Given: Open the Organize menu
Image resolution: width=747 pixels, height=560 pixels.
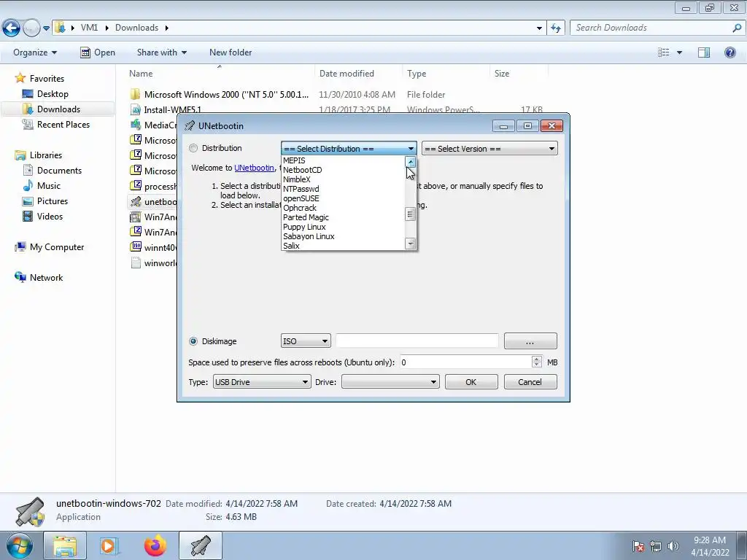Looking at the screenshot, I should tap(35, 52).
